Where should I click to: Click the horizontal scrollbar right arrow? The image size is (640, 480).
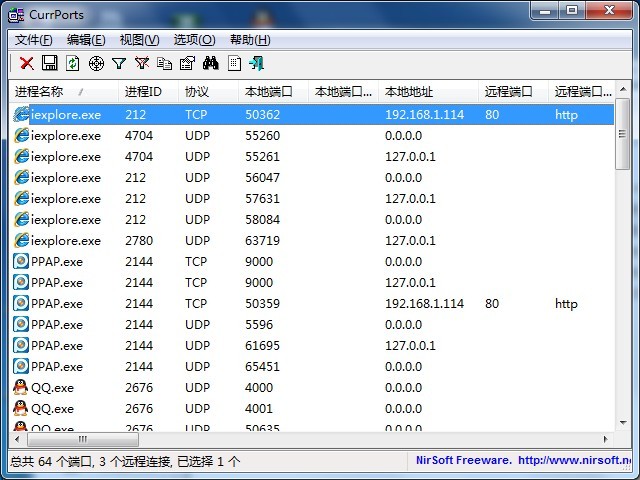605,439
